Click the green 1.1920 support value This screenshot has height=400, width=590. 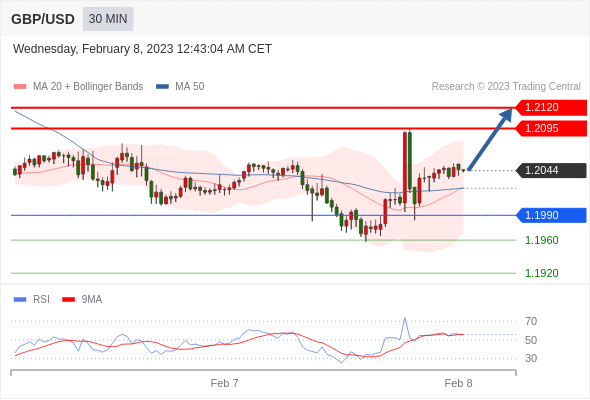541,273
